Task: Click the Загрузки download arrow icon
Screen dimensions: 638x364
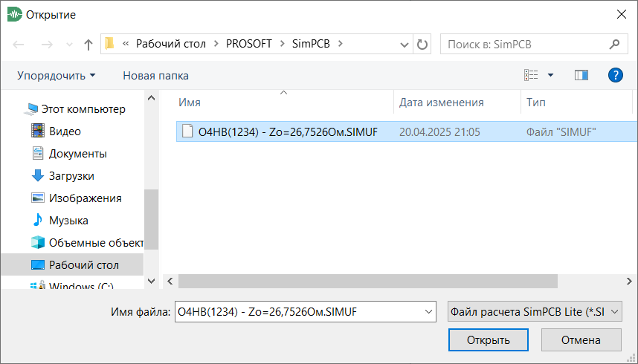Action: (x=38, y=176)
